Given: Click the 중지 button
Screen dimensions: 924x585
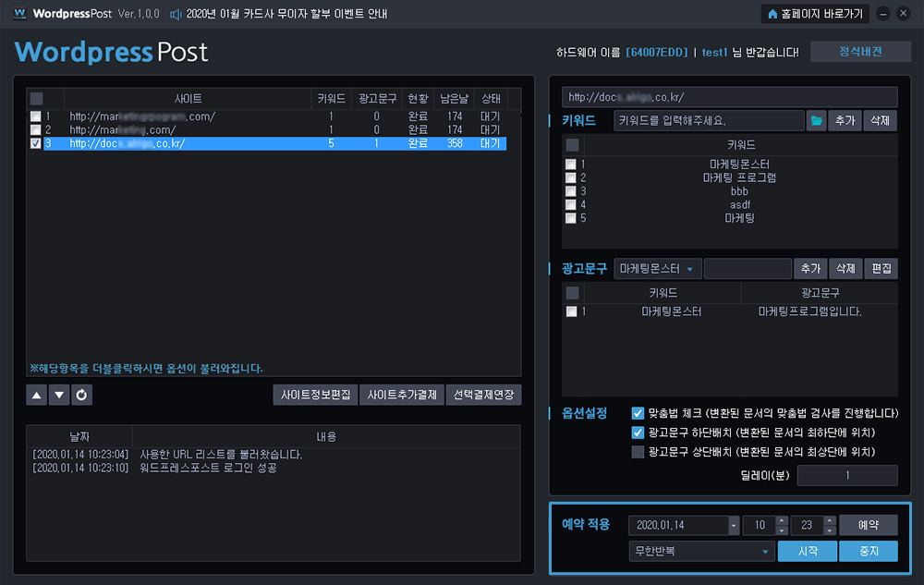Looking at the screenshot, I should 869,552.
